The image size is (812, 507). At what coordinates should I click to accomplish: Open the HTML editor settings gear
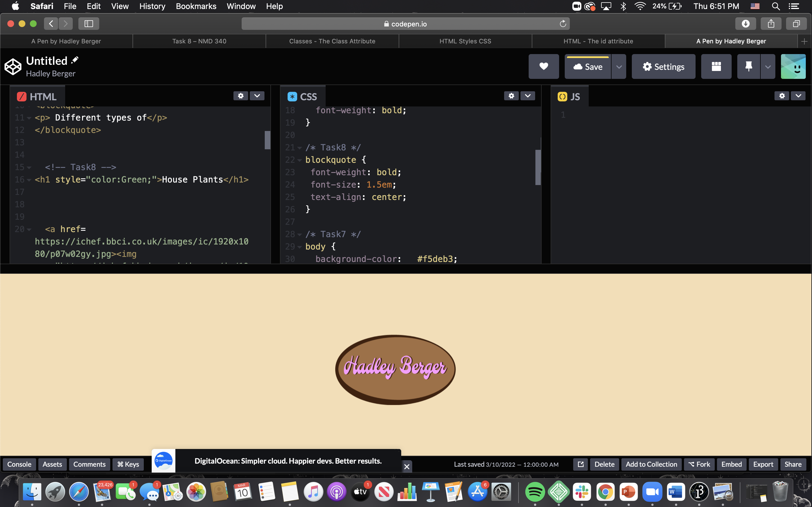click(x=240, y=96)
